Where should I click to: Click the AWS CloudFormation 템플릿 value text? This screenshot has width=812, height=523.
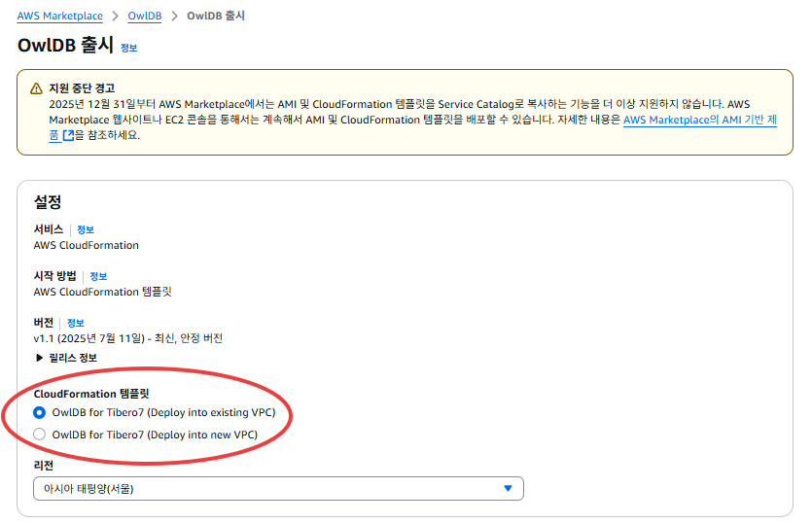[x=102, y=292]
